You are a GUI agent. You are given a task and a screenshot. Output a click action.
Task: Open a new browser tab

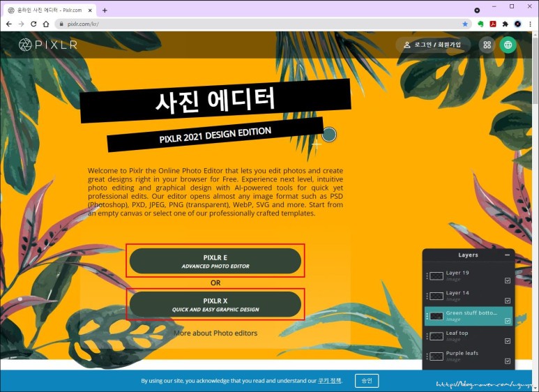(x=105, y=10)
